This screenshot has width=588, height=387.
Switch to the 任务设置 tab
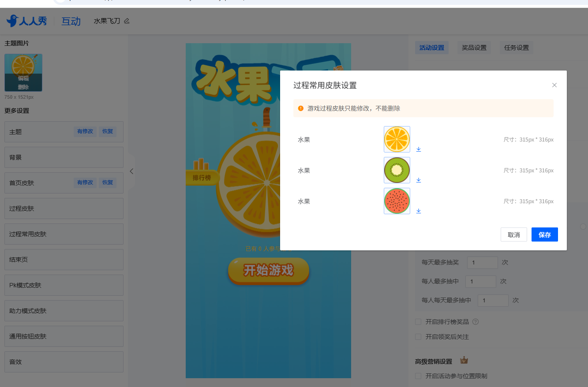(516, 47)
